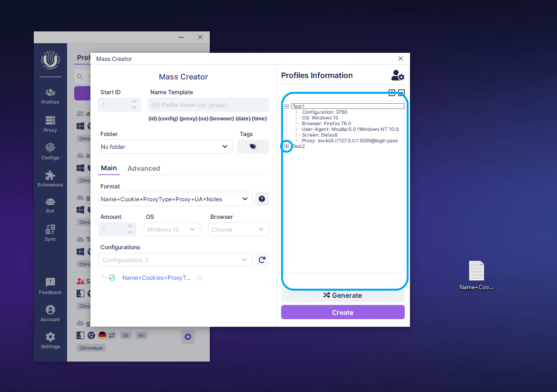This screenshot has height=392, width=557.
Task: Click the profile settings user-gear icon
Action: [397, 76]
